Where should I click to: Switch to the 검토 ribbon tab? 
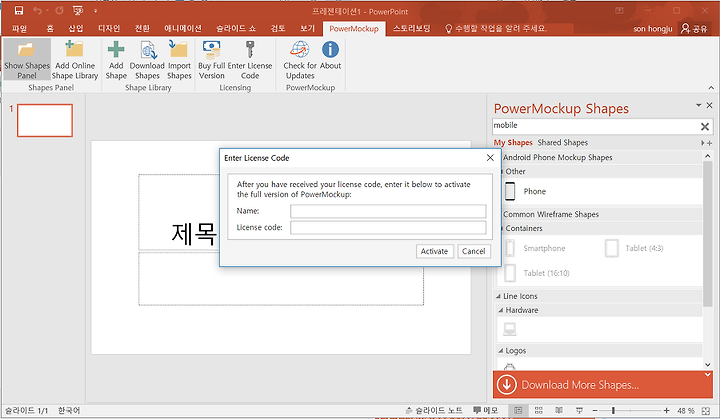click(278, 28)
